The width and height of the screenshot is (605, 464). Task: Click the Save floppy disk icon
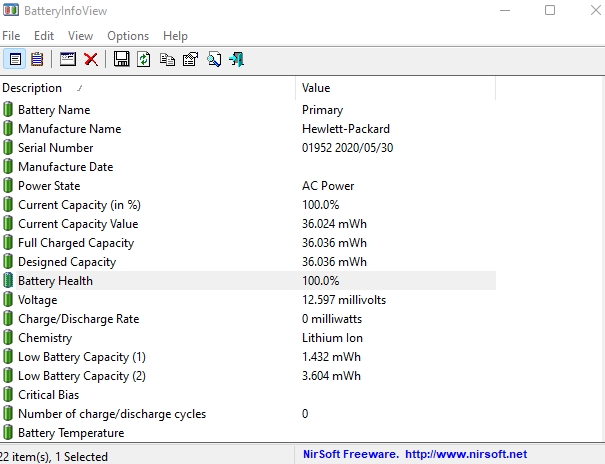(121, 59)
